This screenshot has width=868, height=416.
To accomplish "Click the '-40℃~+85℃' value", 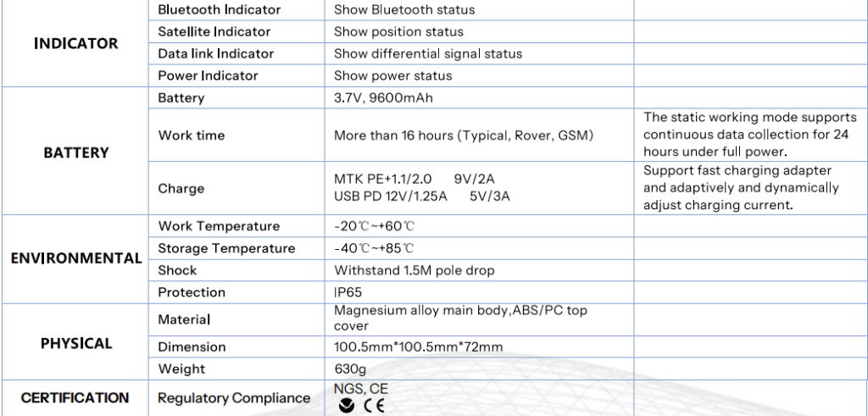I will 374,248.
